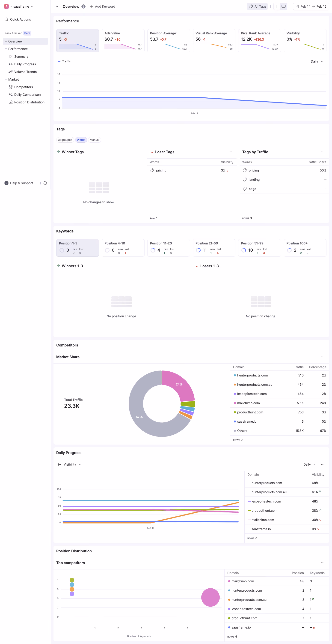Click the notifications bell icon
332x644 pixels.
tap(45, 183)
